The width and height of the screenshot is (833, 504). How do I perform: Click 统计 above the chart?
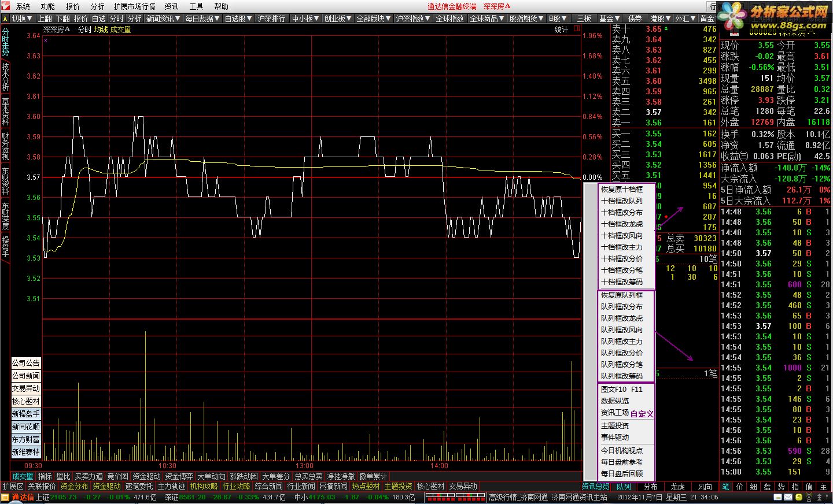tap(561, 29)
